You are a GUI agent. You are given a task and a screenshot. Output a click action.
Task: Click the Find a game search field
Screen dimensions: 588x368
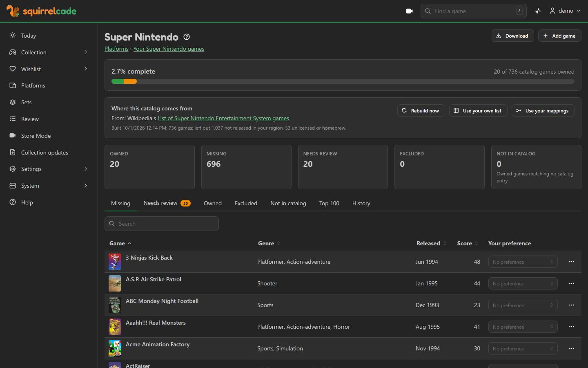pyautogui.click(x=474, y=11)
